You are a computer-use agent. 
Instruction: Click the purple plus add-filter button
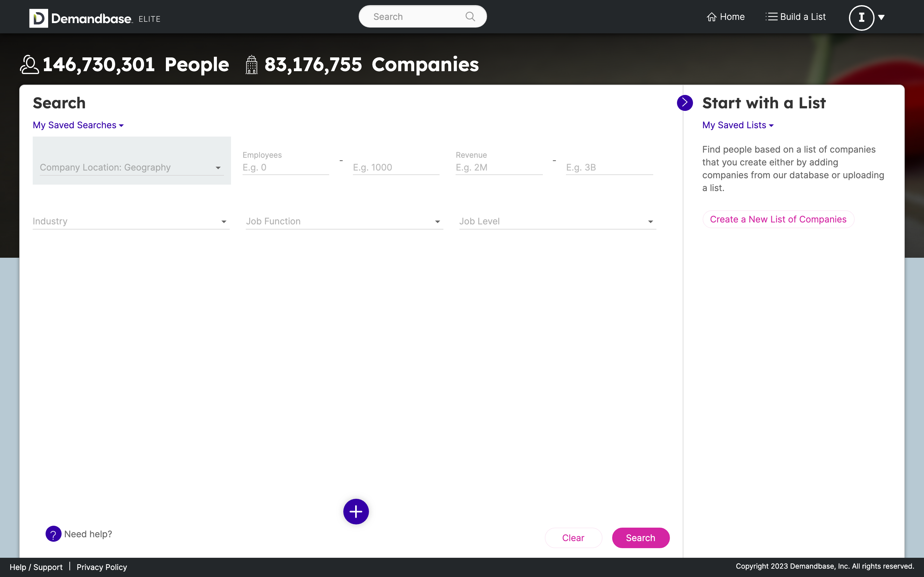pyautogui.click(x=356, y=511)
